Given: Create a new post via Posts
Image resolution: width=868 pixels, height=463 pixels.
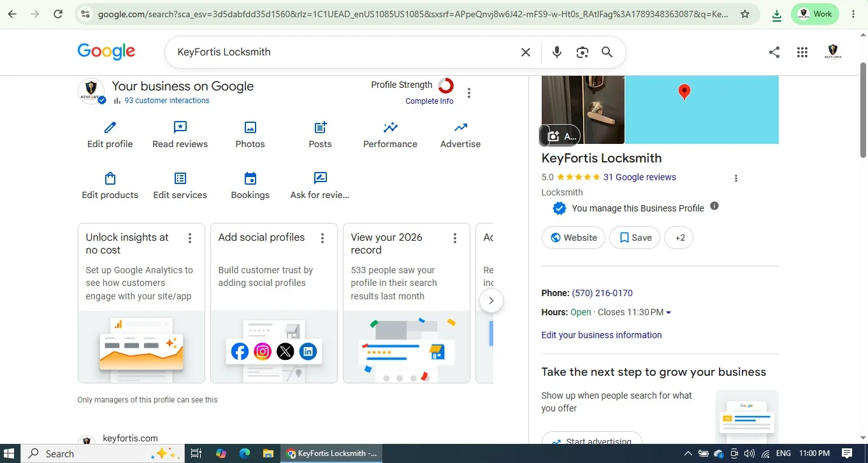Looking at the screenshot, I should click(x=321, y=135).
